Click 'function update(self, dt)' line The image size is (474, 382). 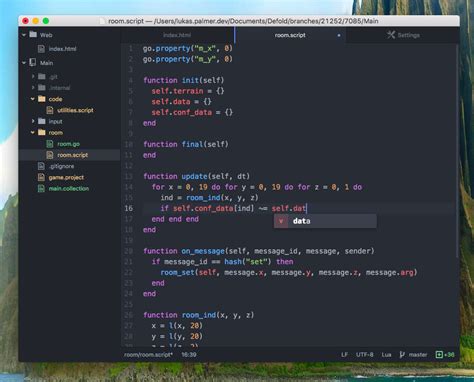196,176
